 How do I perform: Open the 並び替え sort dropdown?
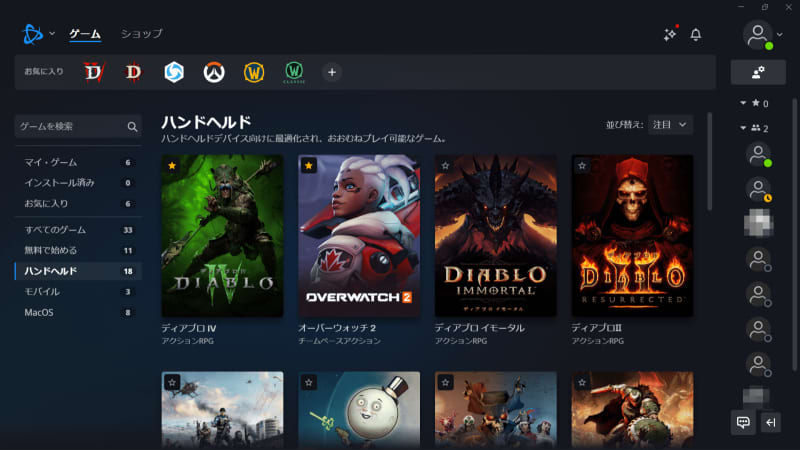[670, 124]
